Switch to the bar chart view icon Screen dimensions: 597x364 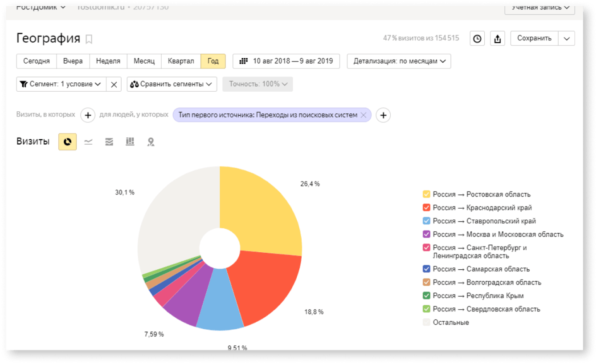click(x=130, y=142)
